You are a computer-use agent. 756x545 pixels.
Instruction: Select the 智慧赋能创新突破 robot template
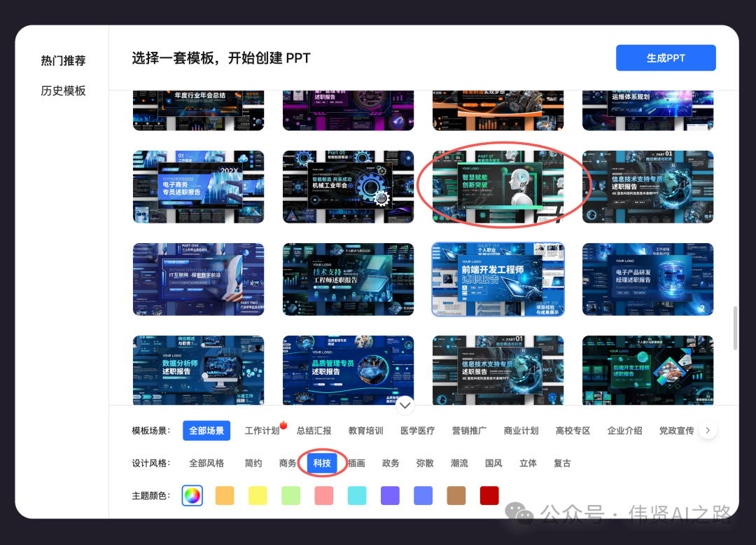click(498, 186)
